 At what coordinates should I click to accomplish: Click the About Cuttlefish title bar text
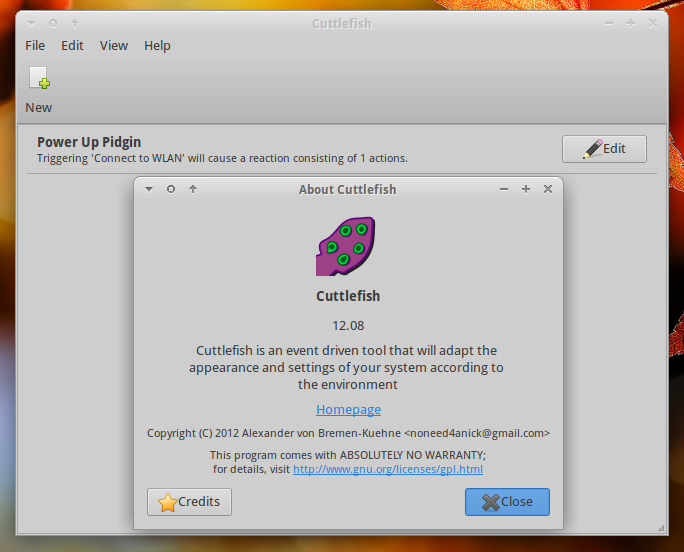click(x=348, y=189)
